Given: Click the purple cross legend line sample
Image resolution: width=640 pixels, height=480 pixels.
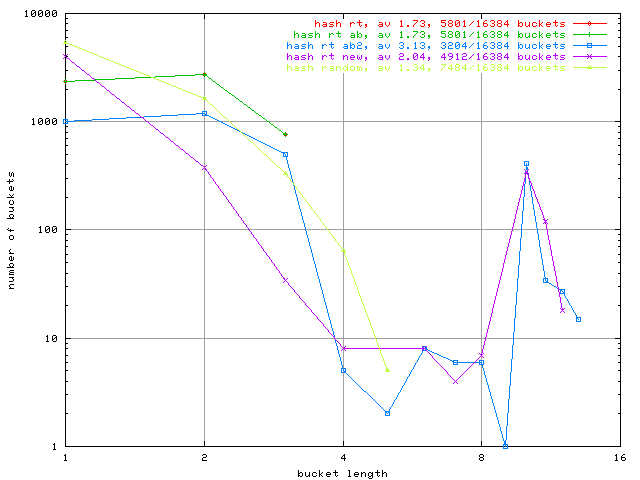Looking at the screenshot, I should click(589, 57).
